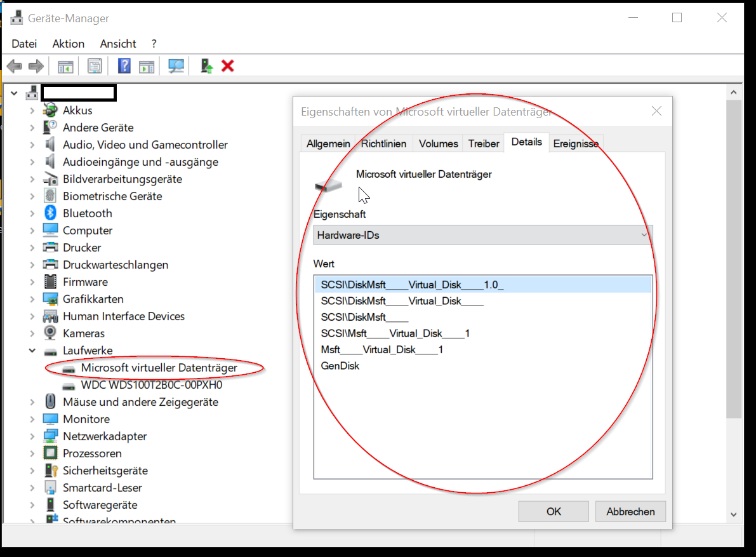Click the Back arrow toolbar icon

point(15,66)
